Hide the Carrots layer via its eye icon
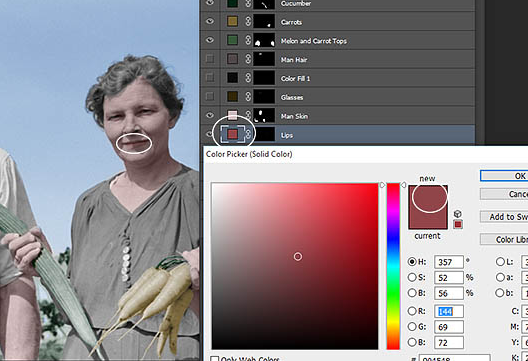This screenshot has height=361, width=528. pos(210,21)
